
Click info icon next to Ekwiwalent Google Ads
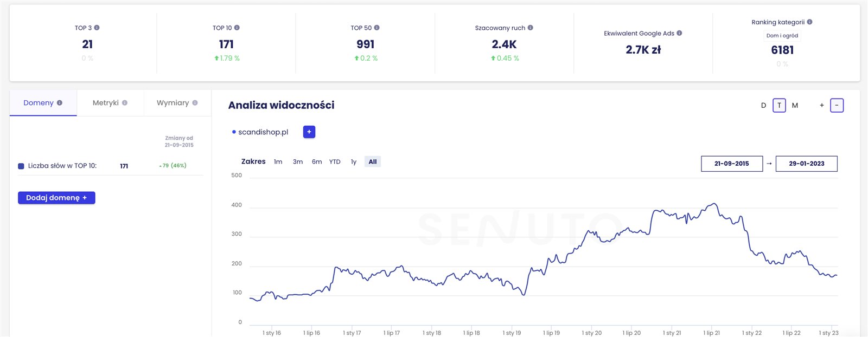click(x=679, y=33)
